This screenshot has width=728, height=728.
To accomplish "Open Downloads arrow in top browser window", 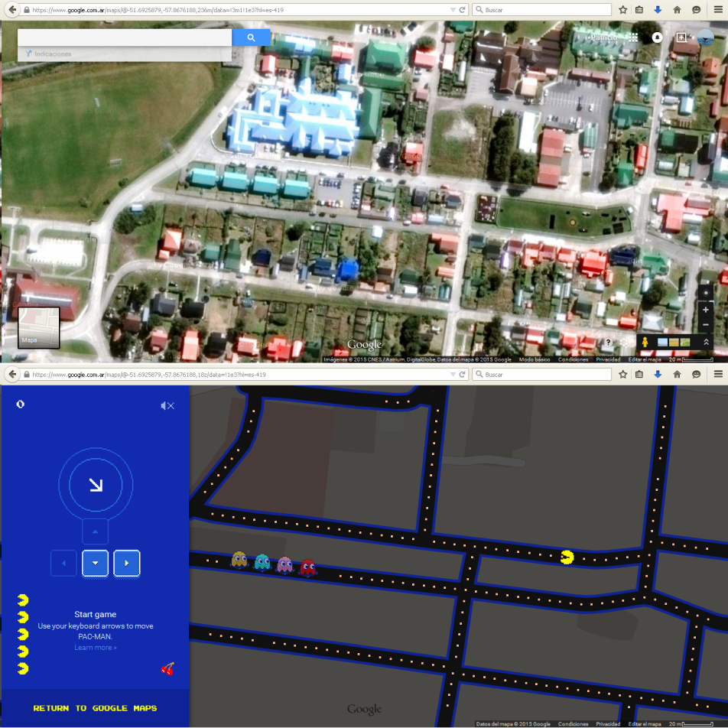I will pos(658,10).
